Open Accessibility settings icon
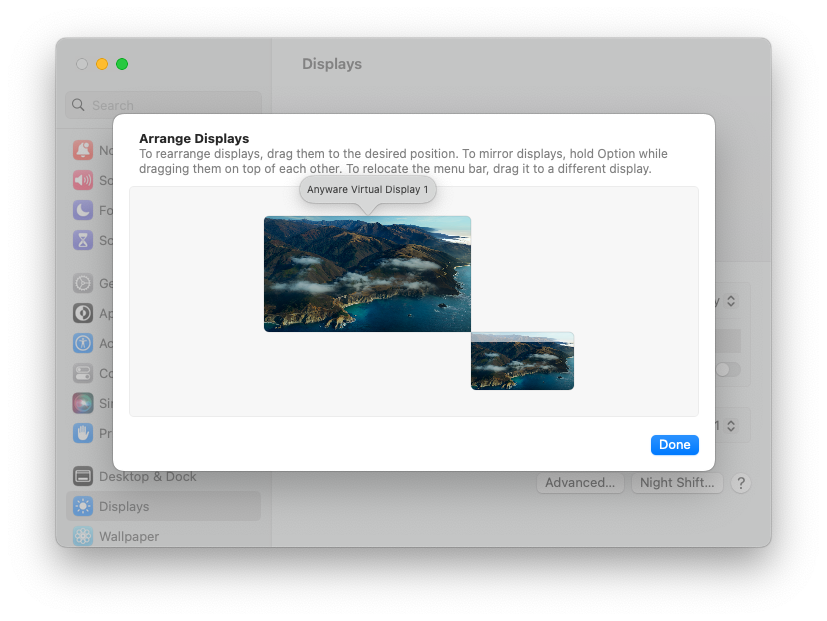This screenshot has width=827, height=621. [x=83, y=343]
